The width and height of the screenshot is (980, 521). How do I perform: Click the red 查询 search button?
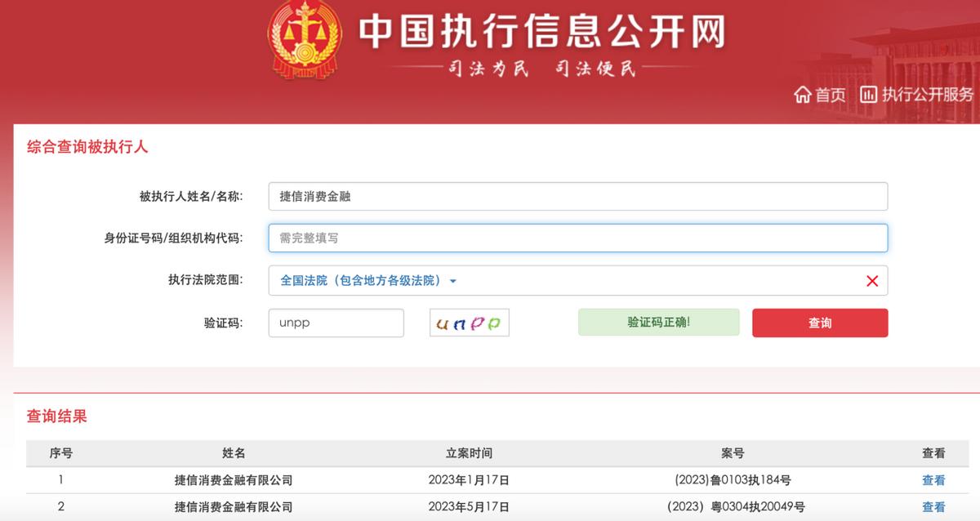(x=820, y=323)
